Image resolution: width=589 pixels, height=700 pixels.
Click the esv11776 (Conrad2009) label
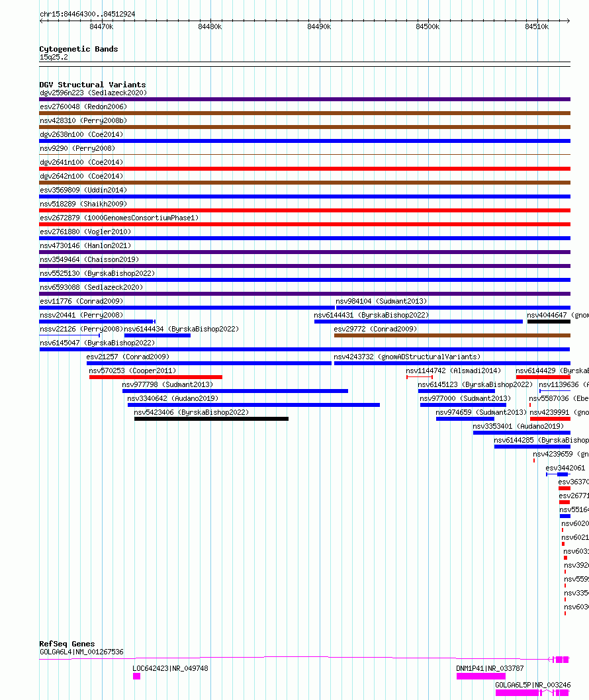(x=81, y=301)
